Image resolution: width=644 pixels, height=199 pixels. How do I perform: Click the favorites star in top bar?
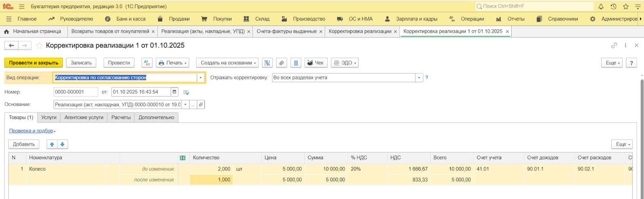coord(625,6)
